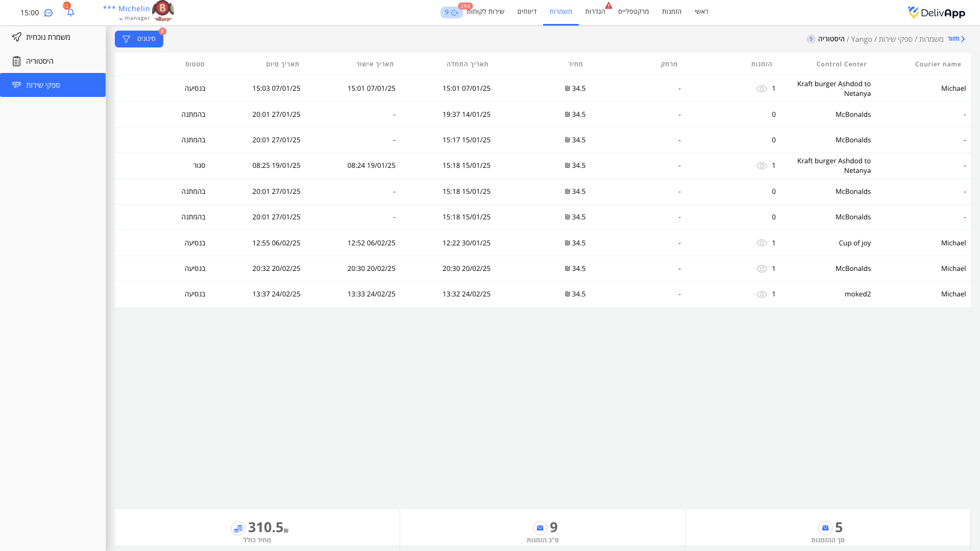Click the Kraft Burger profile avatar
Viewport: 980px width, 551px height.
pos(163,11)
